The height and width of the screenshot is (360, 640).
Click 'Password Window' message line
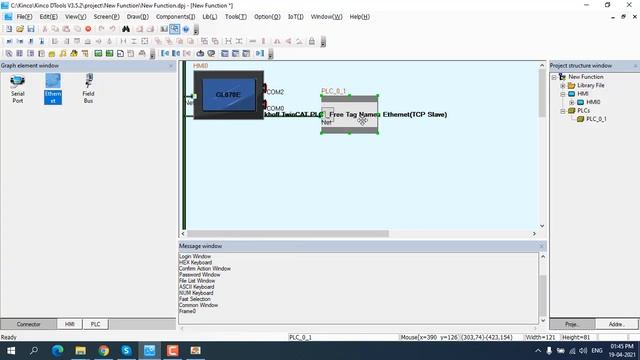pos(199,275)
